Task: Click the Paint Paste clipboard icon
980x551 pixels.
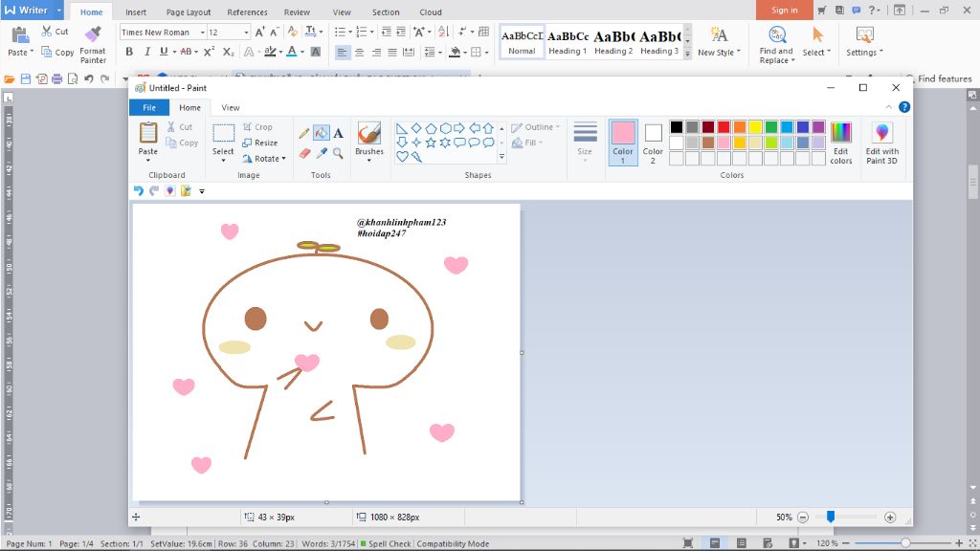Action: click(148, 132)
